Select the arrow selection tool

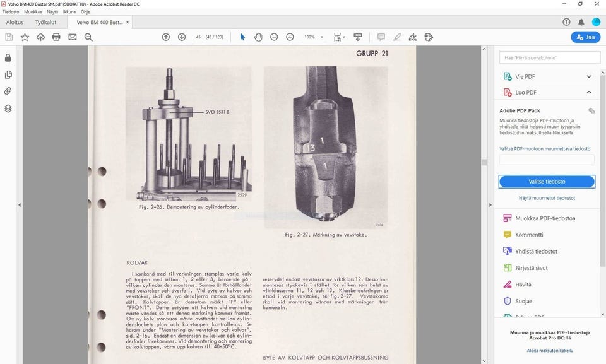click(x=242, y=37)
